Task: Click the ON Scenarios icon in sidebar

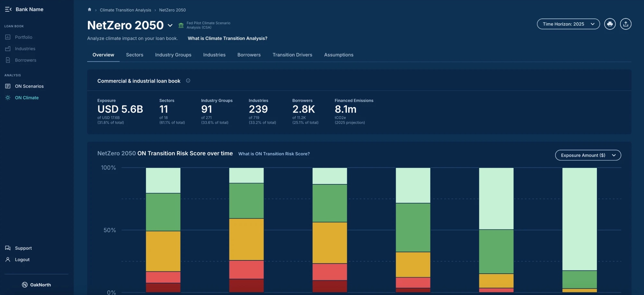Action: point(8,86)
